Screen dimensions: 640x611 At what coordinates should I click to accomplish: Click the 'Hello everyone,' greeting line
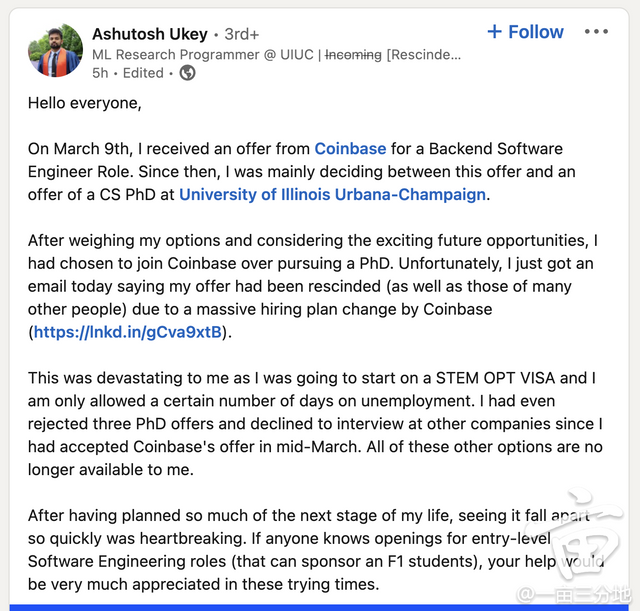coord(85,103)
